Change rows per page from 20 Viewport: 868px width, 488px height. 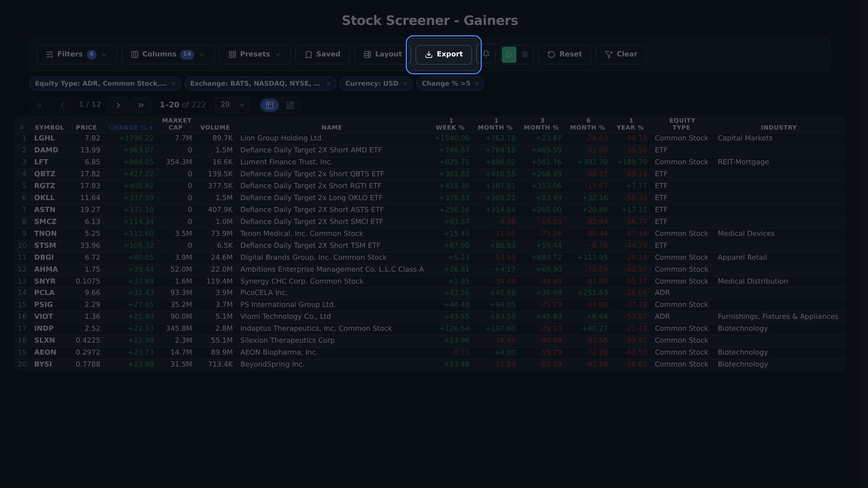point(232,105)
